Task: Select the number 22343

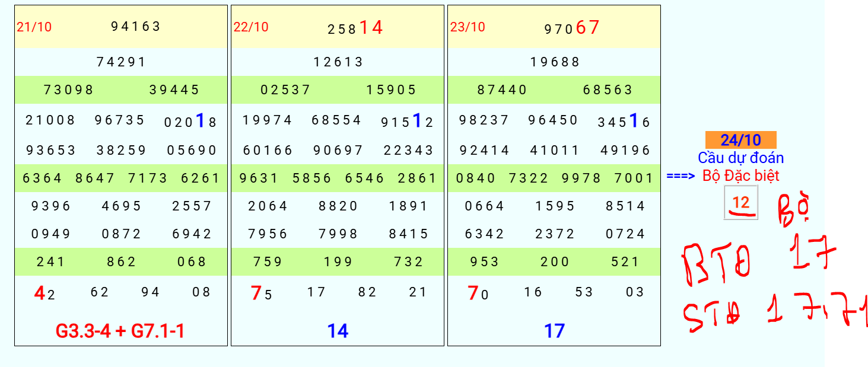Action: [409, 150]
